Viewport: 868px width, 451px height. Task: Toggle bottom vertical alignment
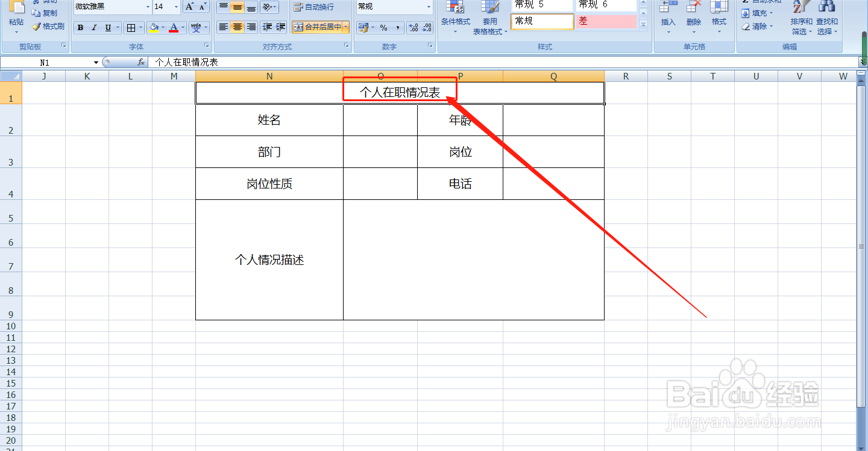(251, 7)
